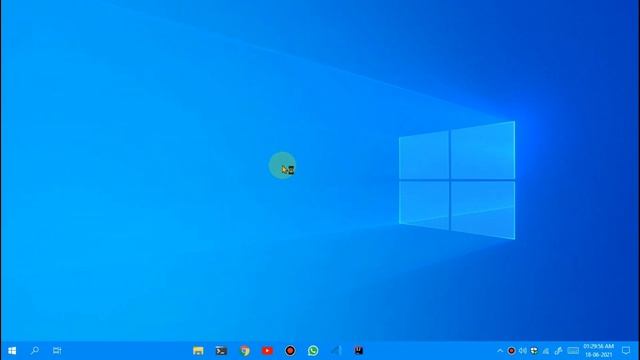The height and width of the screenshot is (360, 640).
Task: Click the recorder icon in the system tray
Action: point(511,351)
